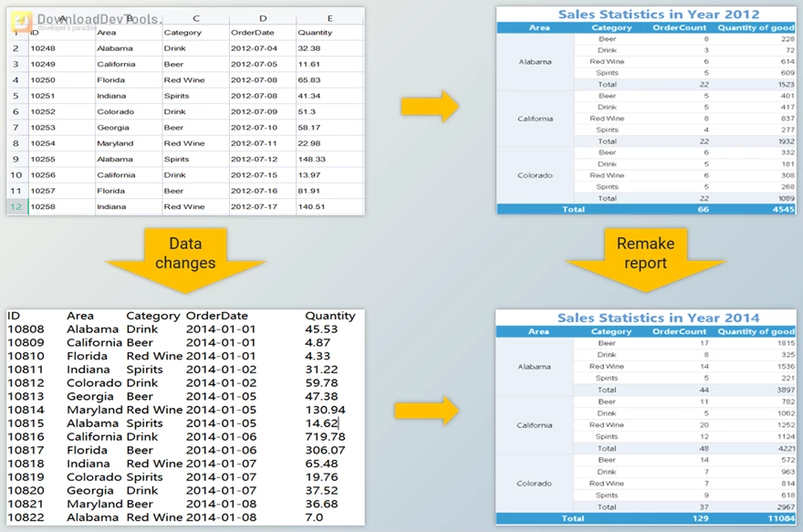
Task: Click the Sales Statistics in Year 2012 title
Action: pos(659,15)
